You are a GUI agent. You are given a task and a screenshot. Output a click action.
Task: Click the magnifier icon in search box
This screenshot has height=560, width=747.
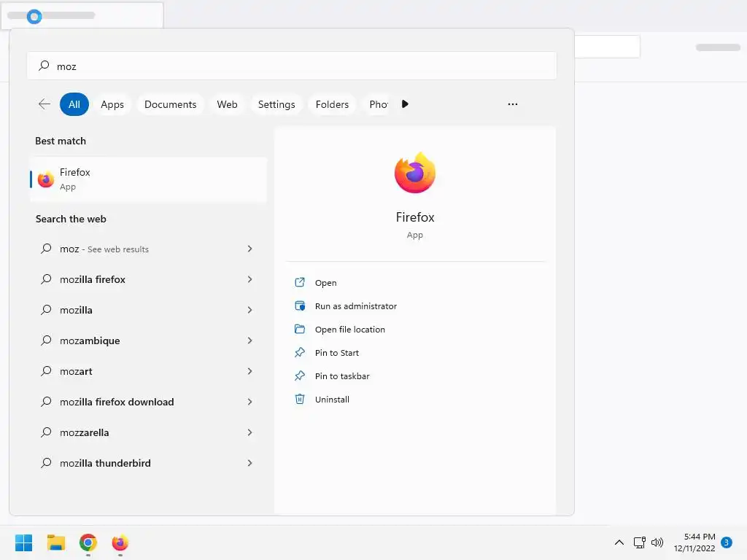tap(44, 66)
